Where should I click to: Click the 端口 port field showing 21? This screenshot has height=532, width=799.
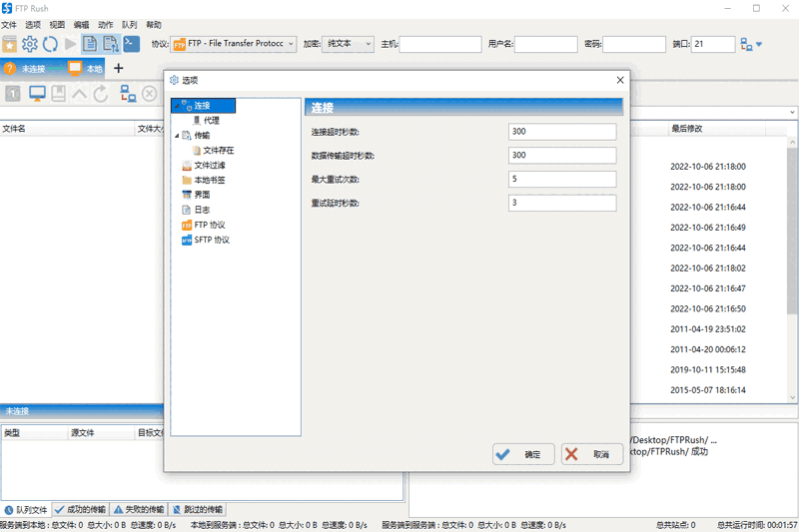pos(713,44)
